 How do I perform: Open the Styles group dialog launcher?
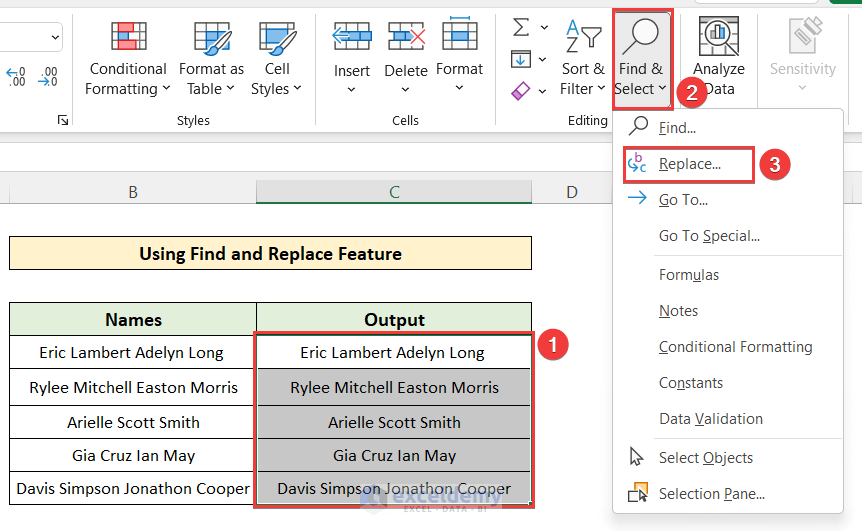pyautogui.click(x=63, y=120)
